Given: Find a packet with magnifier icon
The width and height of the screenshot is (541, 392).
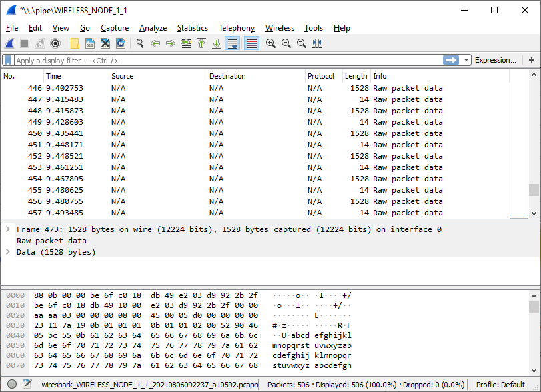Looking at the screenshot, I should [140, 43].
